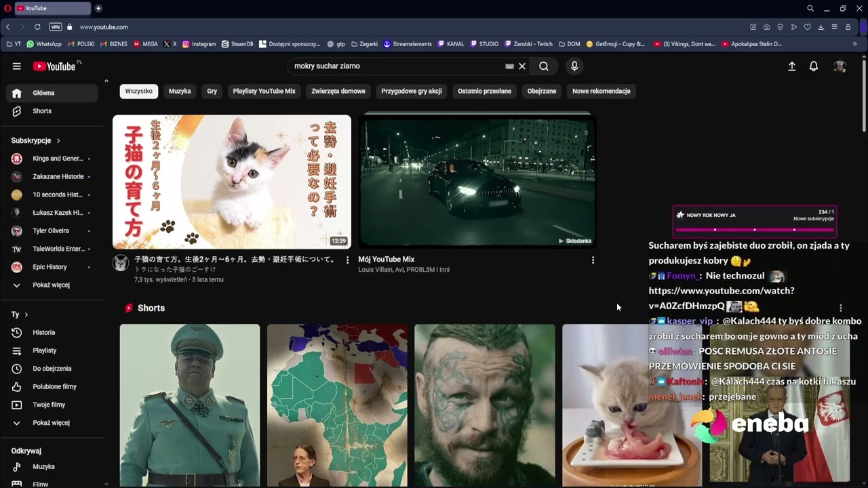Open the account avatar menu
The height and width of the screenshot is (488, 868).
pos(840,66)
